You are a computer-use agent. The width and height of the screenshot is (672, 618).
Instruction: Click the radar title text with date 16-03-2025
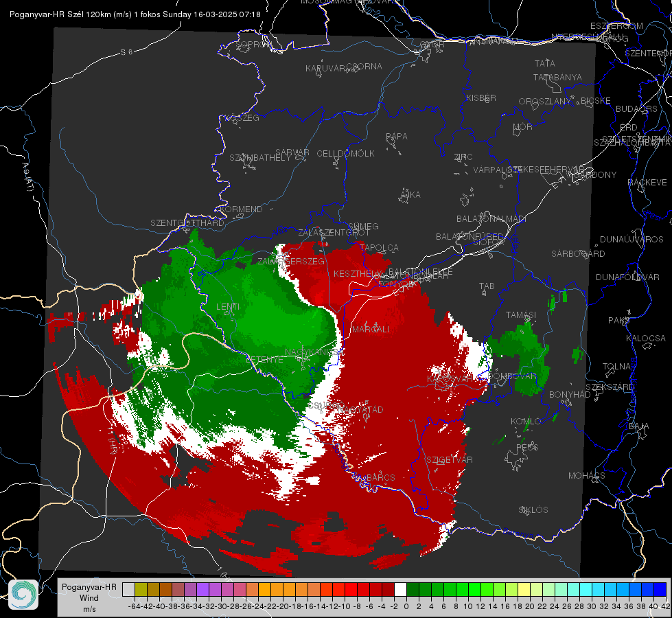[135, 14]
